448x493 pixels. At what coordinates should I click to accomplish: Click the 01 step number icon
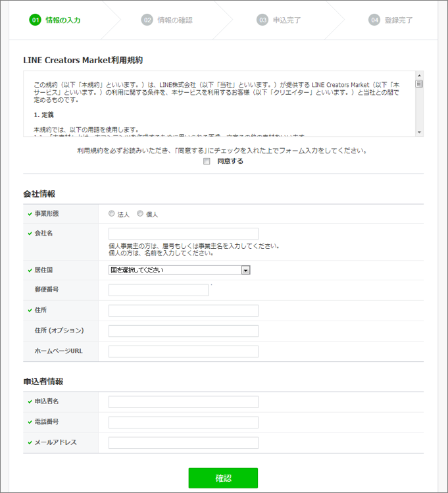pyautogui.click(x=35, y=20)
